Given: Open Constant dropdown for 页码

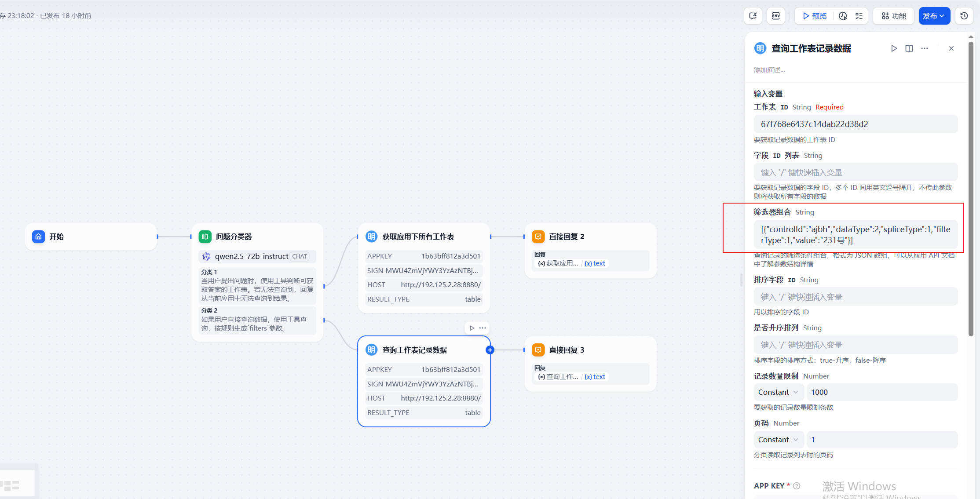Looking at the screenshot, I should (x=778, y=440).
